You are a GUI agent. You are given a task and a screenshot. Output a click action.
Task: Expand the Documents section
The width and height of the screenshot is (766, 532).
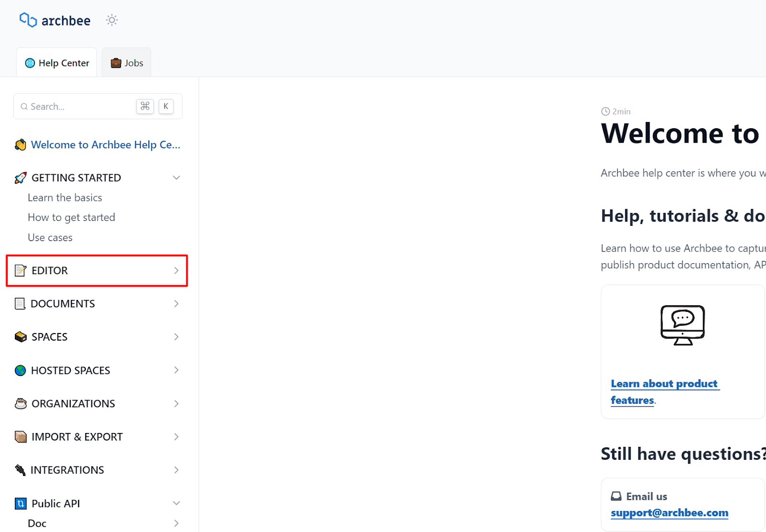pos(176,303)
